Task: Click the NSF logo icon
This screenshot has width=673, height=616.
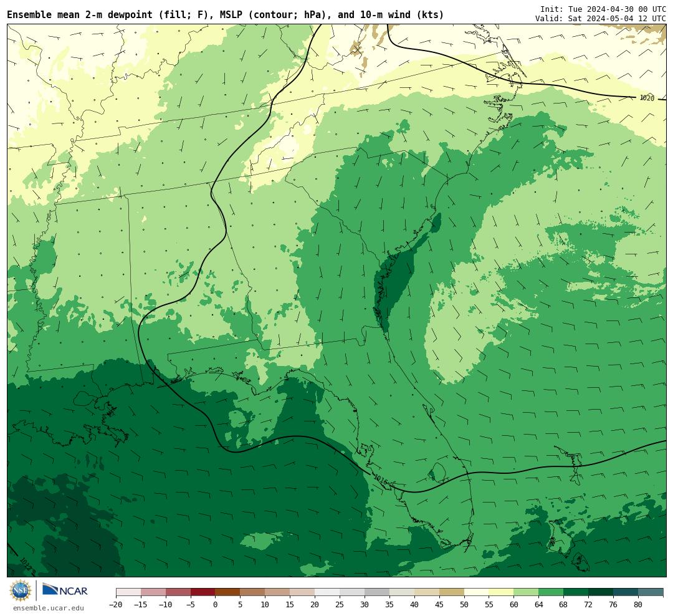Action: (x=21, y=590)
